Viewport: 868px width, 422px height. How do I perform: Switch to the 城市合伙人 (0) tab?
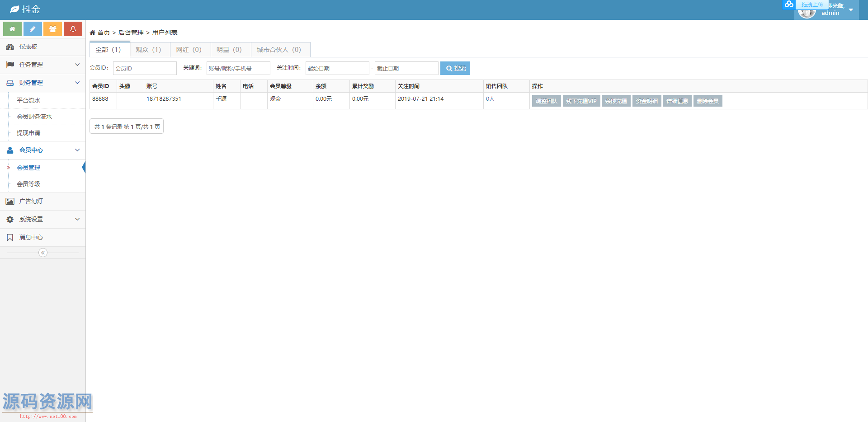point(278,50)
